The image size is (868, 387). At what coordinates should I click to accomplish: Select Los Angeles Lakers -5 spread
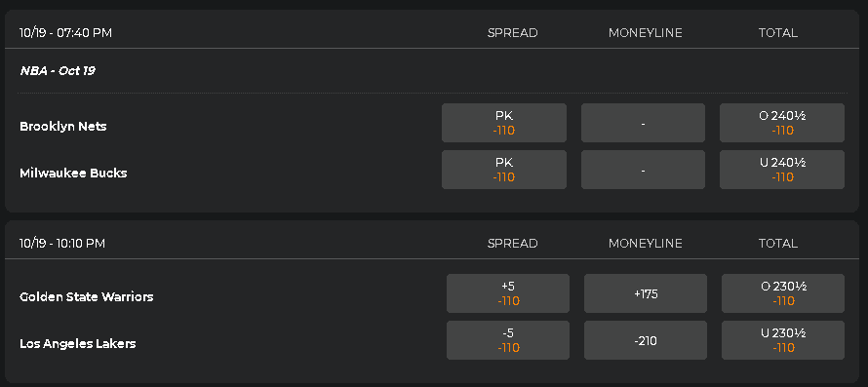tap(507, 340)
